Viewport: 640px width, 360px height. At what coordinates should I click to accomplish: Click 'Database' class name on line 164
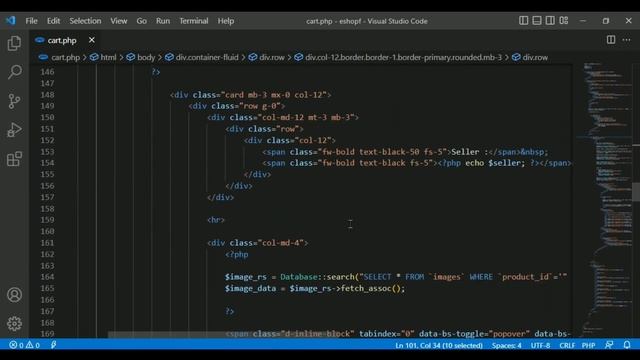[299, 277]
